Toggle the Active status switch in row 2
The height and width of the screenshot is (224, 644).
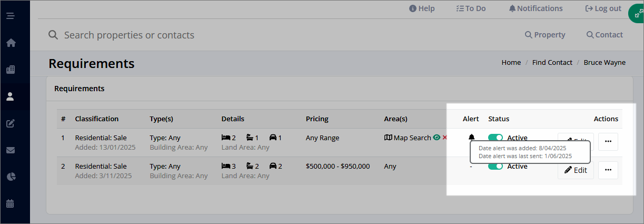pos(496,166)
